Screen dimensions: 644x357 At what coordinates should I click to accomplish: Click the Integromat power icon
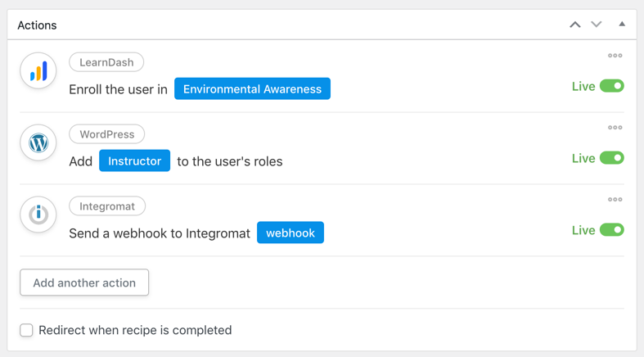[x=38, y=215]
